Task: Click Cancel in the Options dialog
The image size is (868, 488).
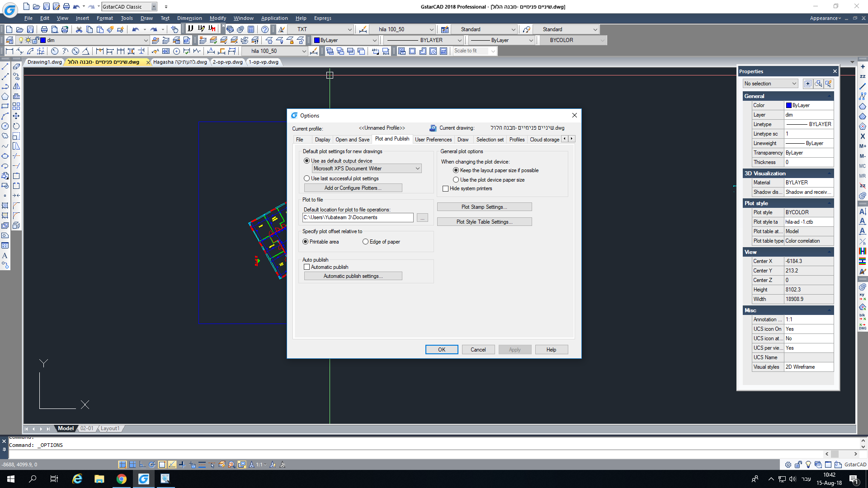Action: (478, 350)
